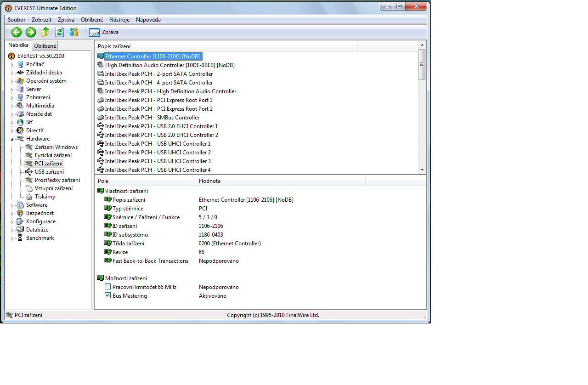
Task: Expand the Software tree node
Action: click(12, 205)
